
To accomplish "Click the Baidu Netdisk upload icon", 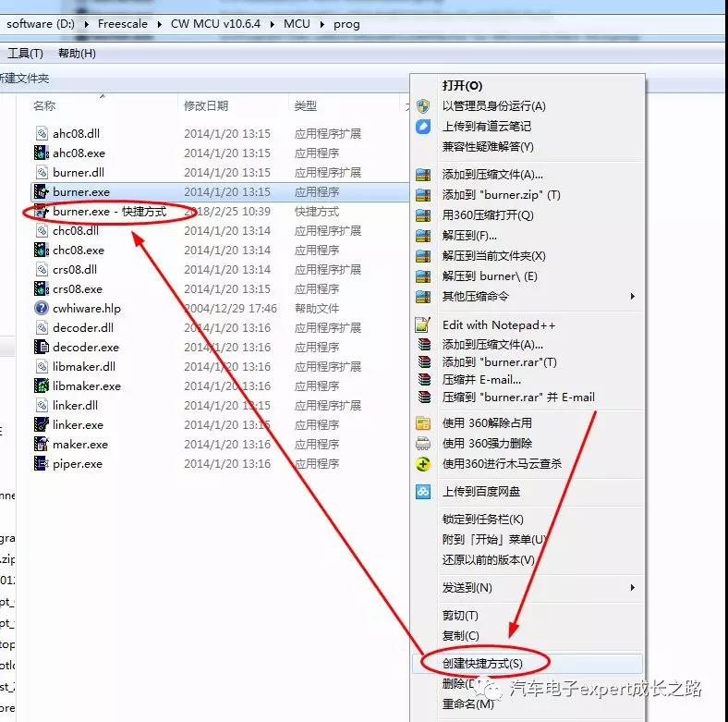I will coord(423,492).
